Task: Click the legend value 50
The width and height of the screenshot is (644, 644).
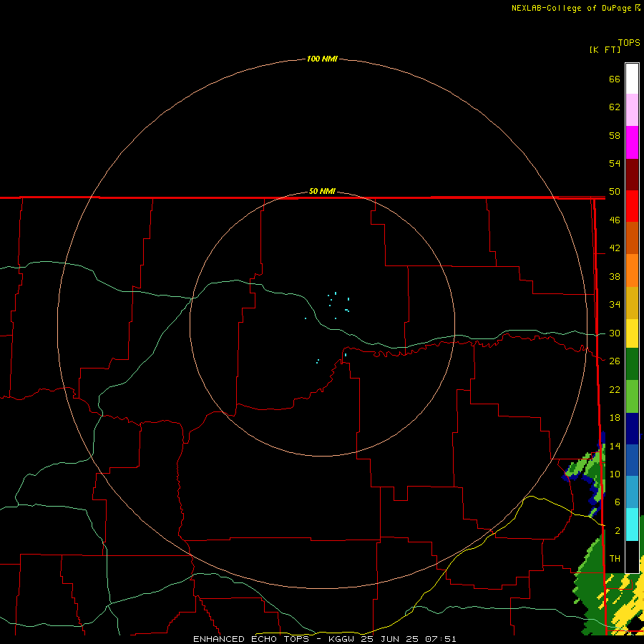Action: click(615, 192)
